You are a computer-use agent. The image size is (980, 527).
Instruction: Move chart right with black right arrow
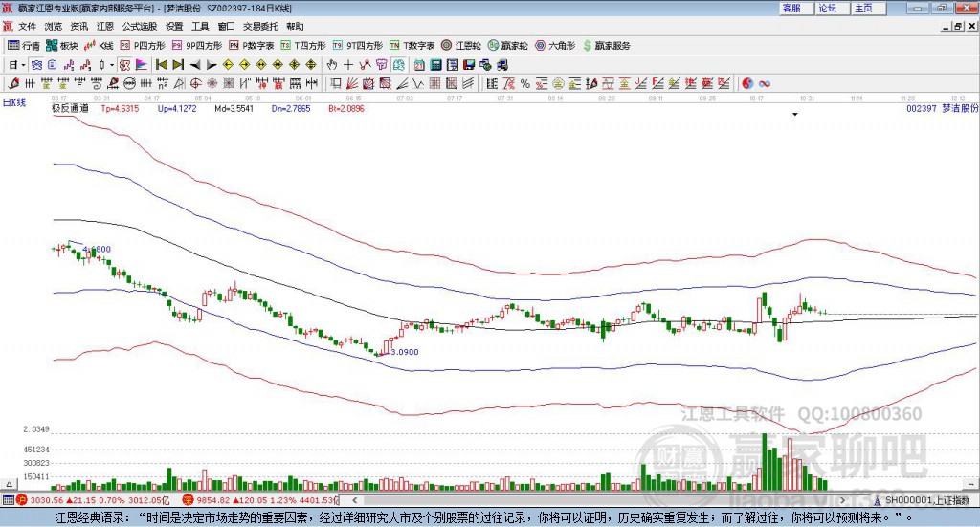(x=212, y=65)
